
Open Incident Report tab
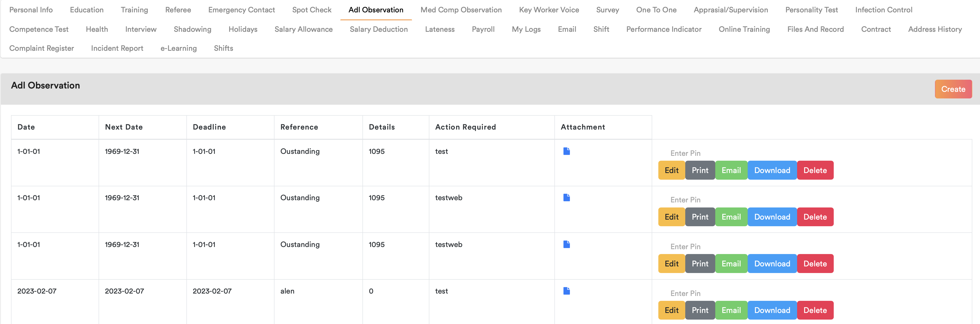[x=117, y=48]
